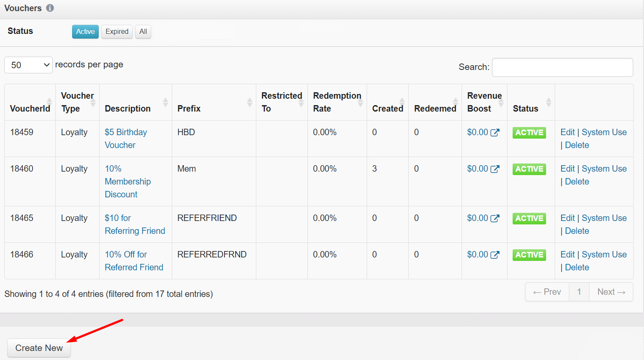
Task: Switch status filter to Expired
Action: (x=117, y=32)
